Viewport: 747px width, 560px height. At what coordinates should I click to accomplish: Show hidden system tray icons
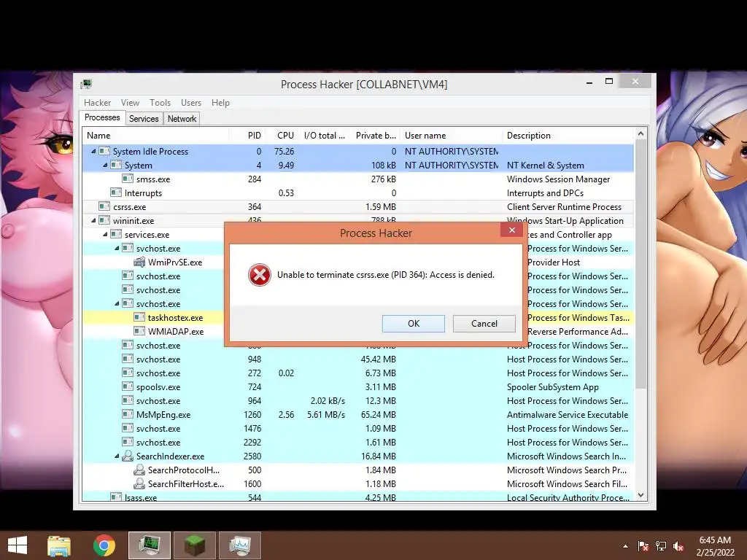(x=625, y=546)
